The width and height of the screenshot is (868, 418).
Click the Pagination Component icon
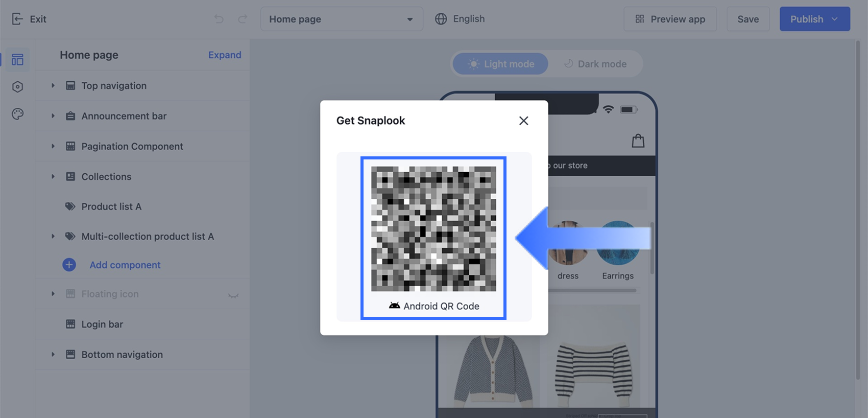pos(70,146)
